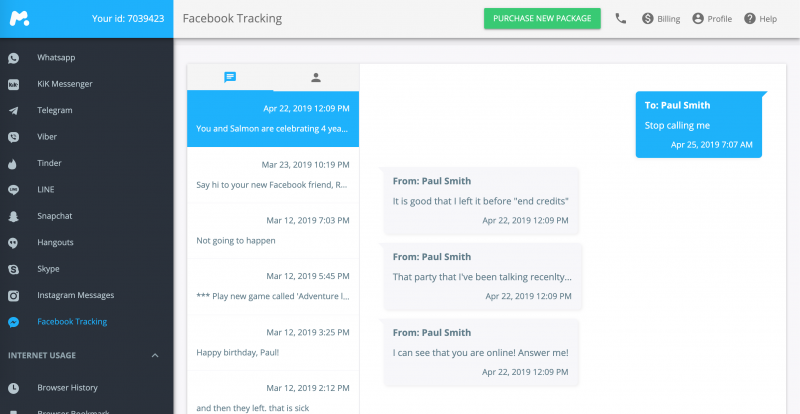Image resolution: width=800 pixels, height=414 pixels.
Task: Open conversation 'Happy birthday, Paul!'
Action: 273,343
